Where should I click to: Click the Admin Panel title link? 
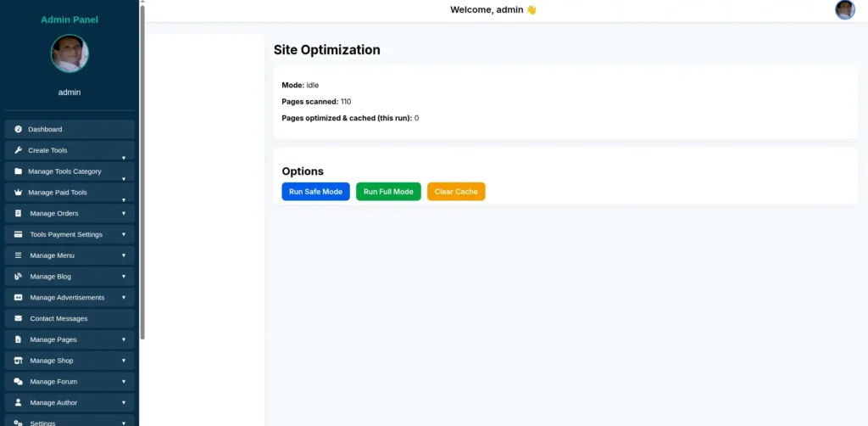tap(70, 20)
